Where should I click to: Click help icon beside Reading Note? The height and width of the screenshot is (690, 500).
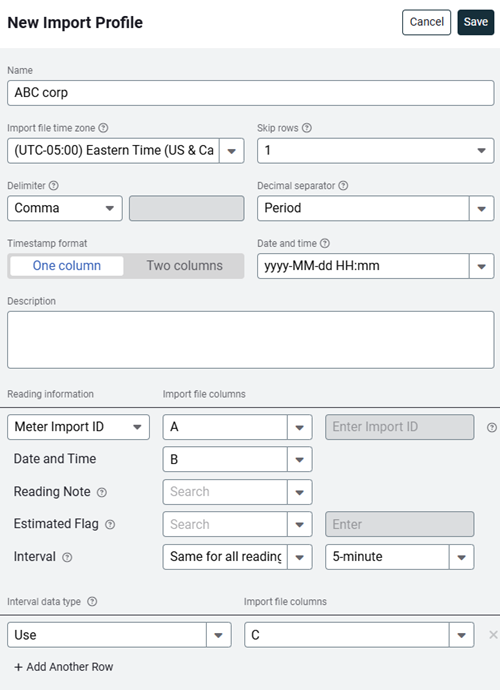coord(102,492)
